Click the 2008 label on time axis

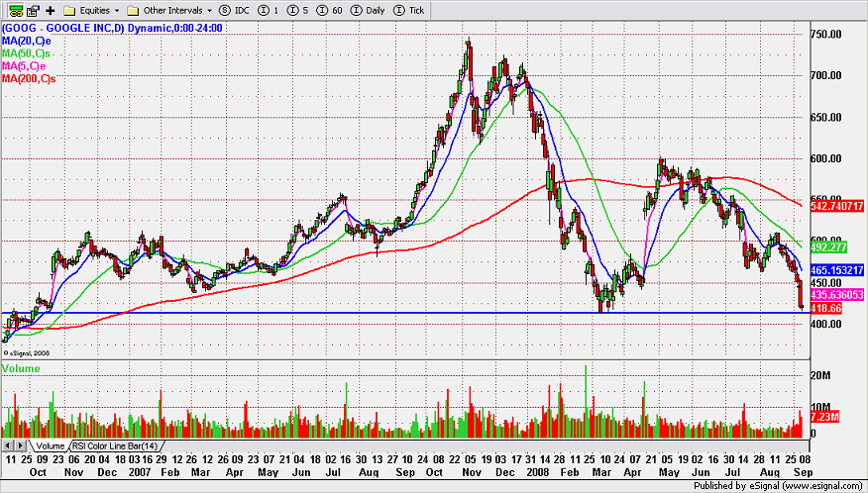pos(536,473)
